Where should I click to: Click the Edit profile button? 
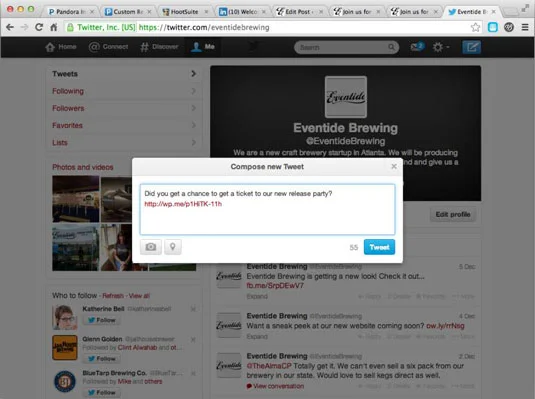click(453, 214)
